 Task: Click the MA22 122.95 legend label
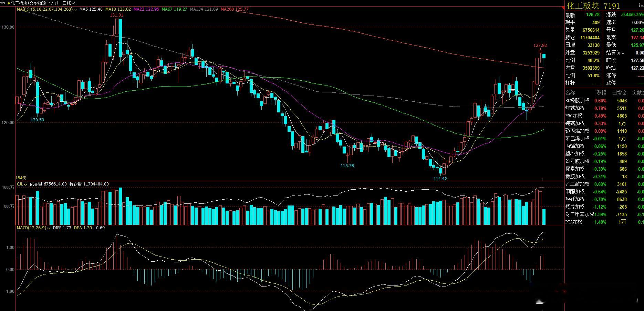click(x=146, y=9)
